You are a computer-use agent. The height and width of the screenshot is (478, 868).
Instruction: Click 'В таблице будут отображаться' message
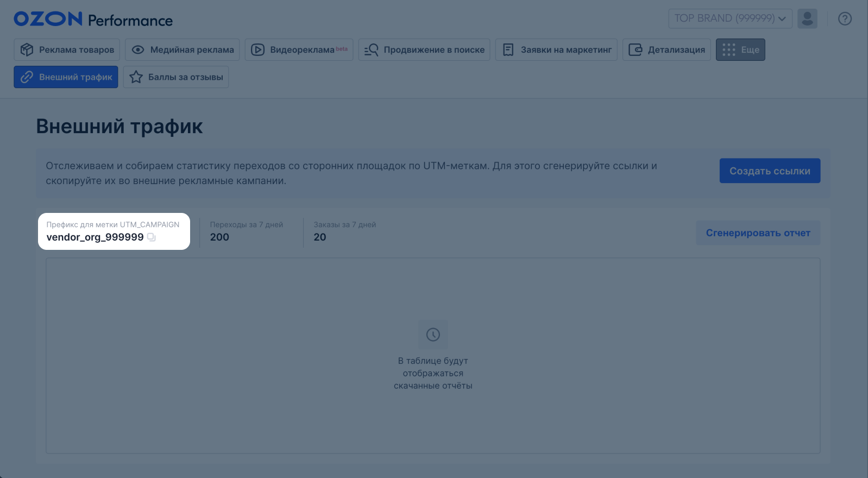pos(433,373)
